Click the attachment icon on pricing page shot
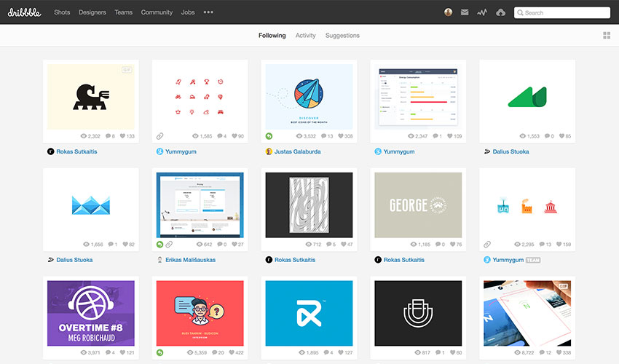619x364 pixels. tap(169, 245)
